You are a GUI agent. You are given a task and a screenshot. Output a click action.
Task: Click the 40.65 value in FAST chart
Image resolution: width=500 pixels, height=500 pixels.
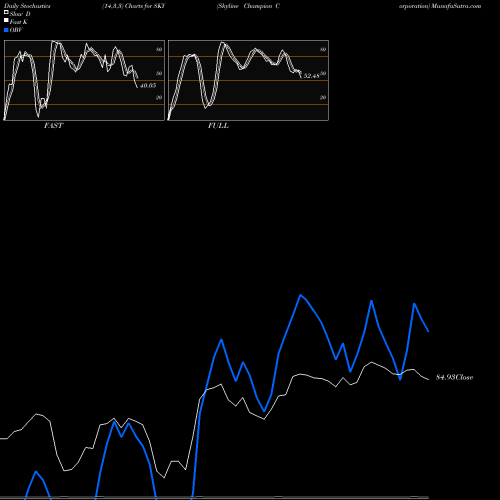(148, 86)
